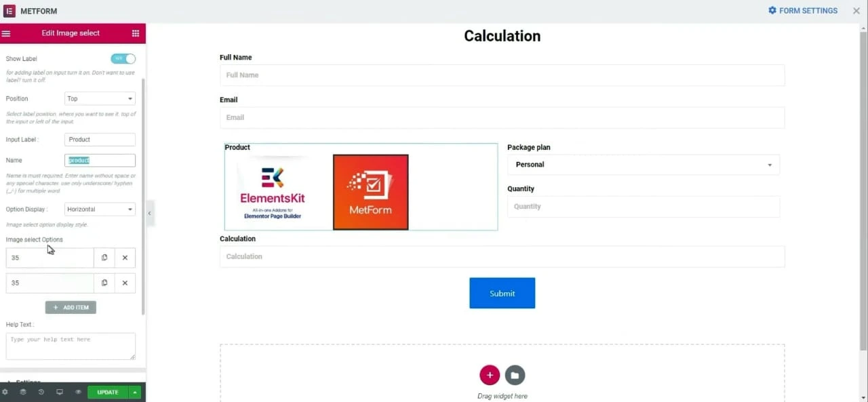Open the settings gear in the bottom toolbar
868x402 pixels.
tap(5, 393)
